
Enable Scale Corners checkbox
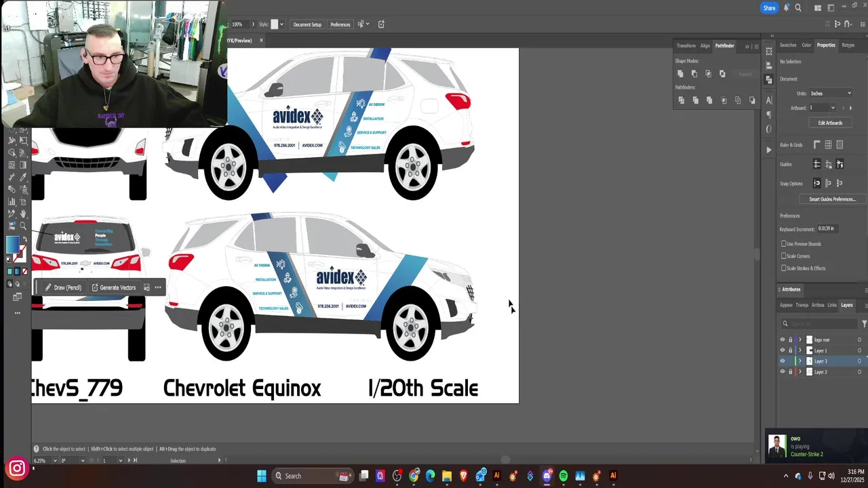tap(784, 256)
